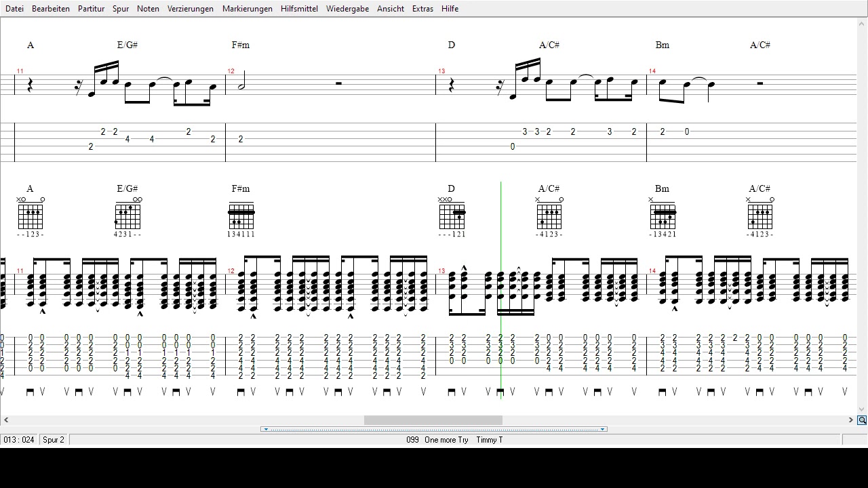Click 'Spur 2' in the status bar

click(x=54, y=440)
